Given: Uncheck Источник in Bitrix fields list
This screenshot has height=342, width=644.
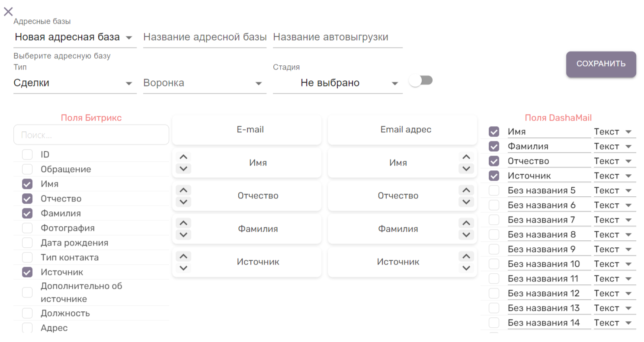Looking at the screenshot, I should pyautogui.click(x=27, y=272).
